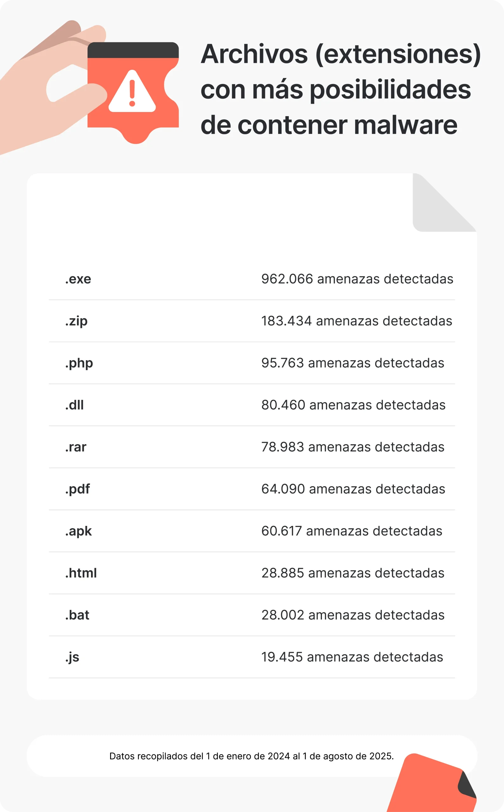
Task: Click the dark top strip of red file
Action: 133,50
